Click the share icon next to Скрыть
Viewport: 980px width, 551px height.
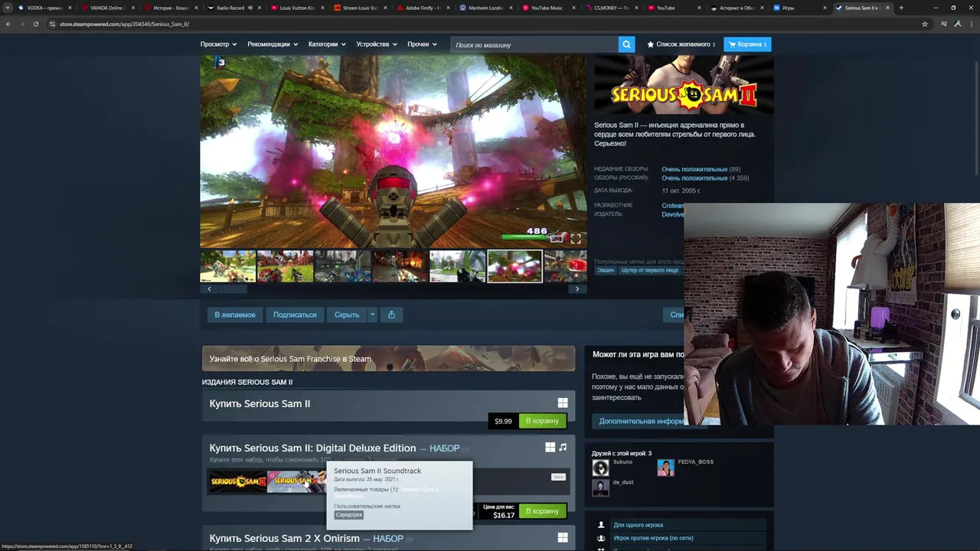tap(391, 315)
